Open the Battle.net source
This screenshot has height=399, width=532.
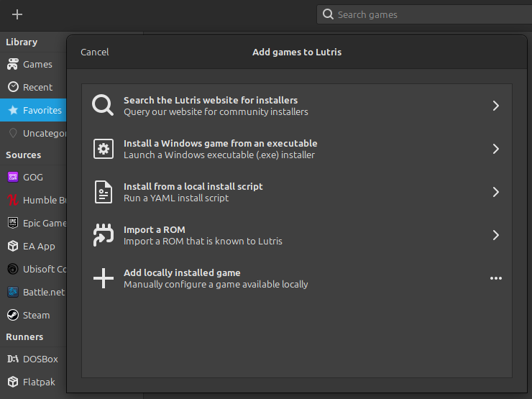tap(43, 292)
